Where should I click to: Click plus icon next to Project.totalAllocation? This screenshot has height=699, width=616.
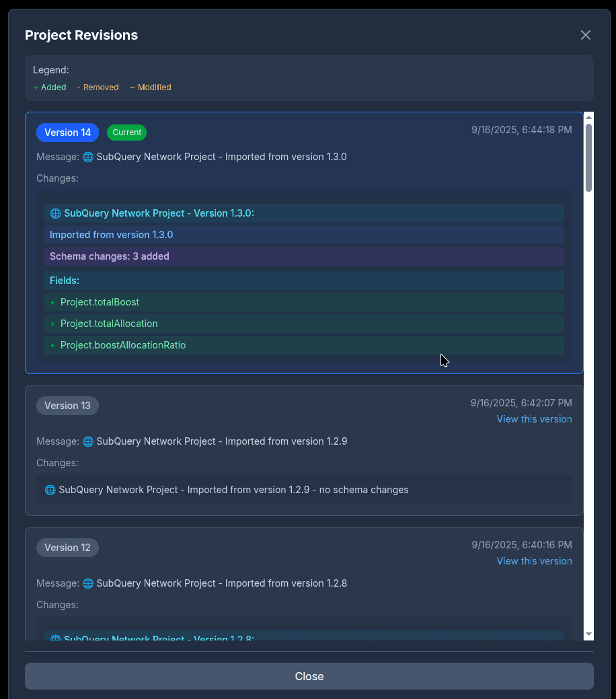[x=52, y=324]
